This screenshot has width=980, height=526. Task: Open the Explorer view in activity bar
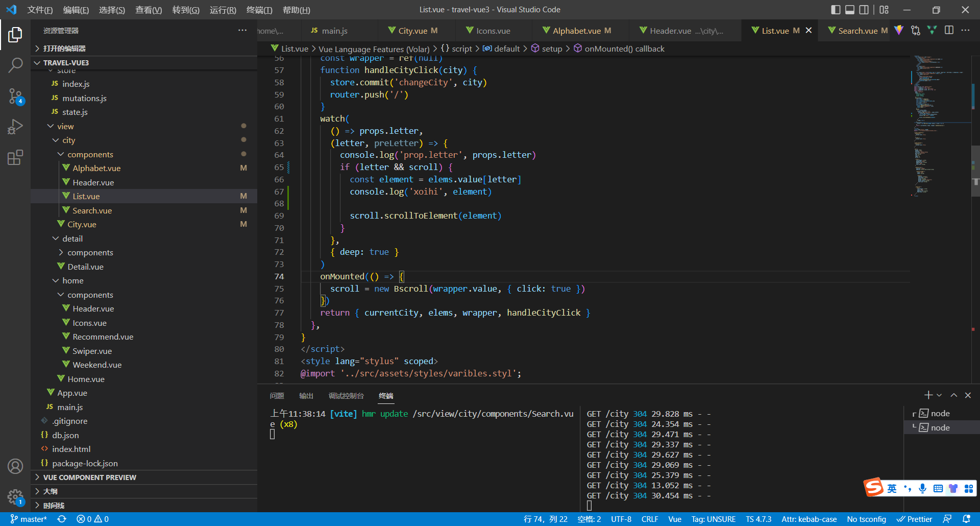click(x=15, y=35)
